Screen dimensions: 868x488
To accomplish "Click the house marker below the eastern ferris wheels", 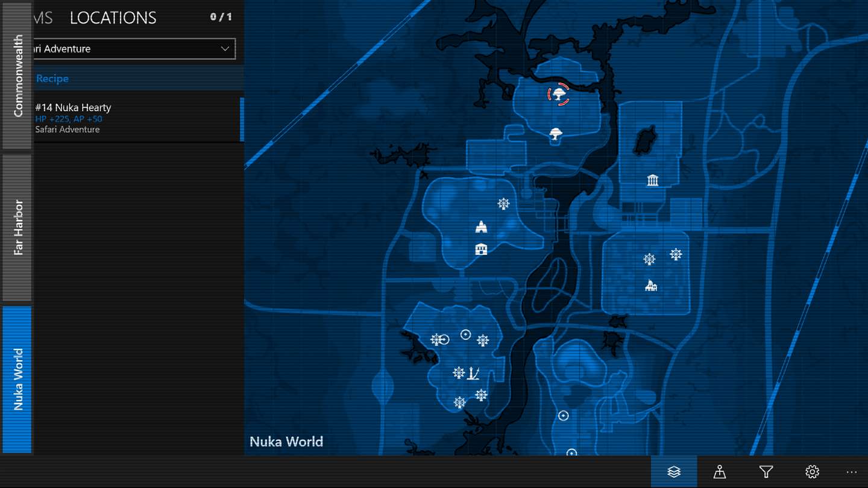I will pyautogui.click(x=650, y=286).
